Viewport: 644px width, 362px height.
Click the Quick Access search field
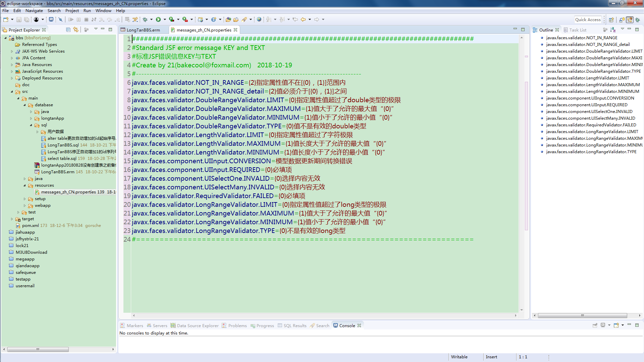588,19
